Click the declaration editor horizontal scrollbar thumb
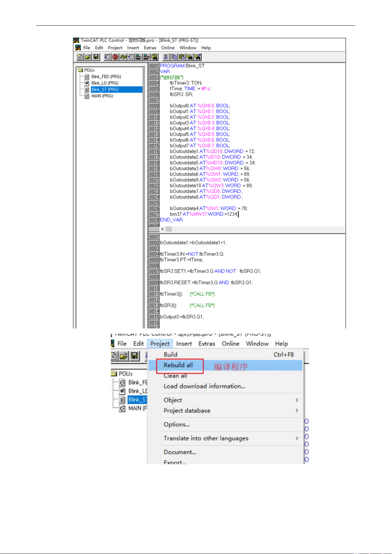 pos(169,229)
